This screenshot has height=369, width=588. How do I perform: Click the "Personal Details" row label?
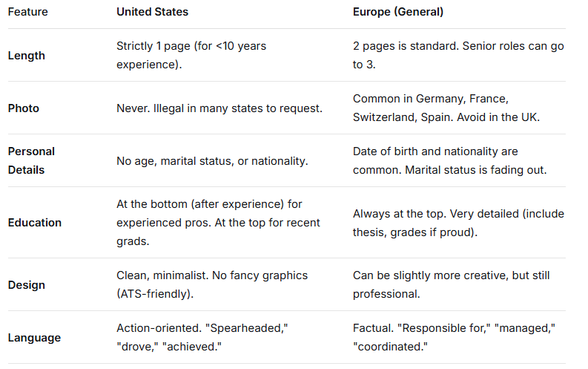(x=31, y=160)
